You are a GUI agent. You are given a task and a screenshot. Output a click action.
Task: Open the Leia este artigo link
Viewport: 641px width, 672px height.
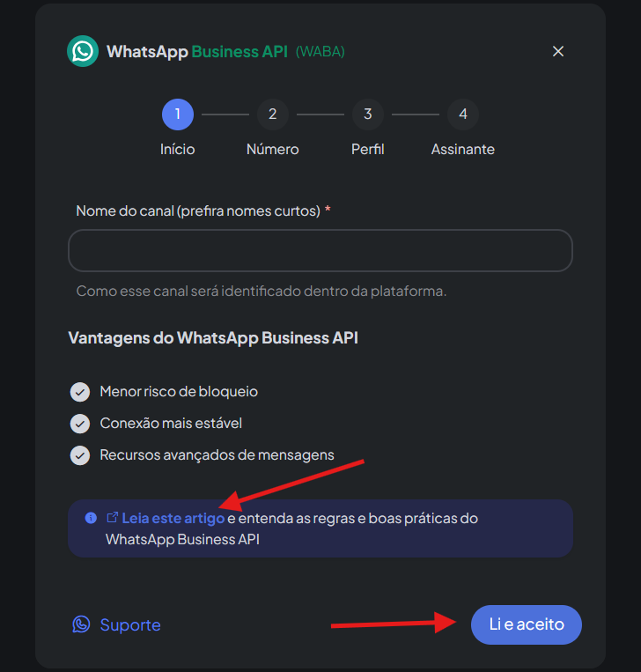tap(173, 518)
